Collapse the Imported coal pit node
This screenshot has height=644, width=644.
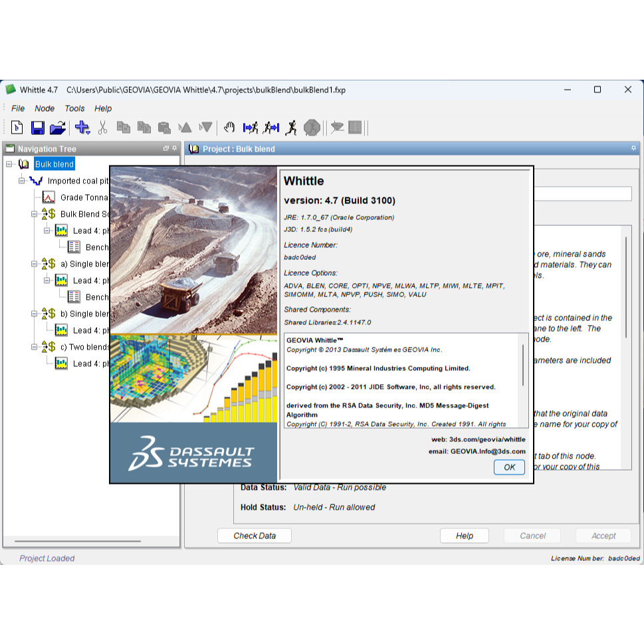[x=21, y=180]
